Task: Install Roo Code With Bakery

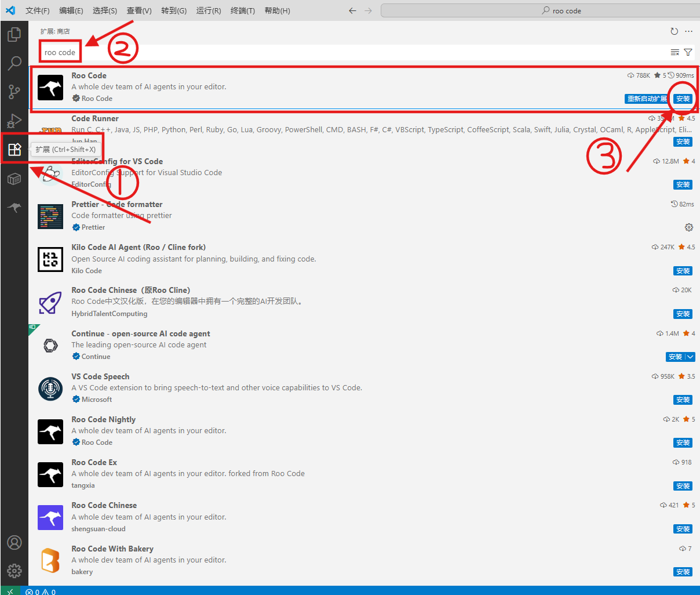Action: [x=683, y=572]
